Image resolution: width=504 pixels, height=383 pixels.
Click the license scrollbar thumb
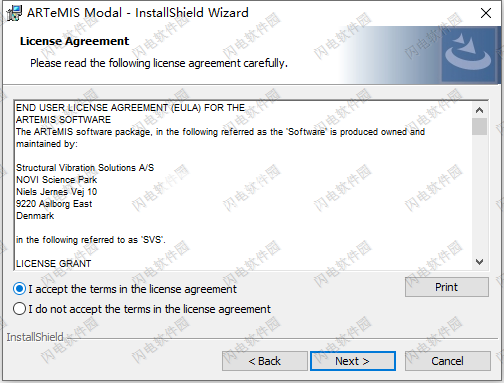pyautogui.click(x=479, y=126)
